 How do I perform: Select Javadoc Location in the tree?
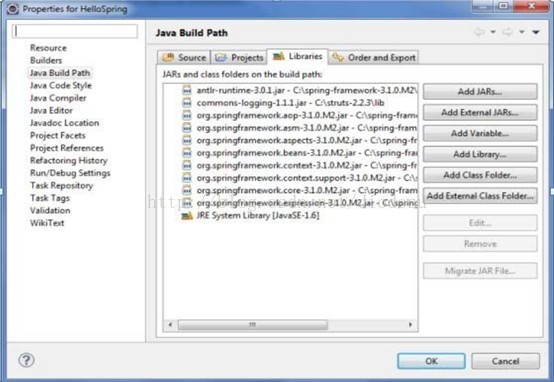(x=64, y=123)
